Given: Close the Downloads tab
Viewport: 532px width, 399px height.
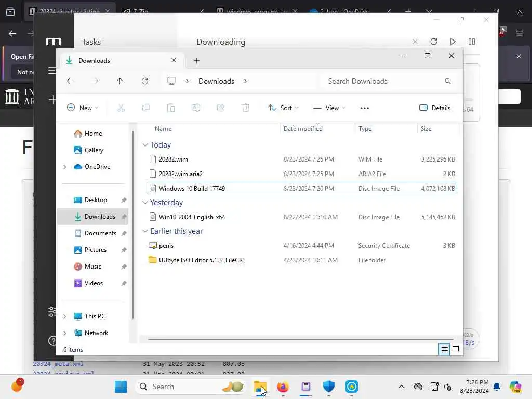Looking at the screenshot, I should tap(174, 60).
